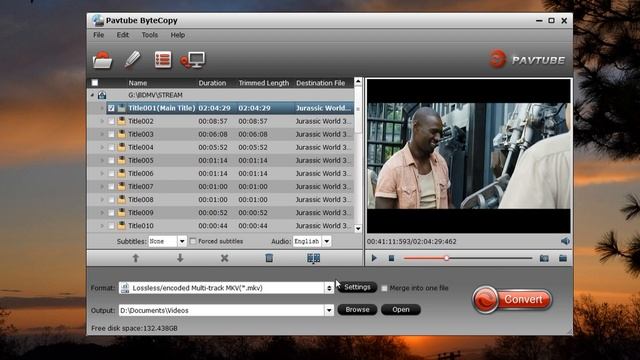Image resolution: width=640 pixels, height=360 pixels.
Task: Click the scrollbar down arrow in title list
Action: [x=358, y=229]
